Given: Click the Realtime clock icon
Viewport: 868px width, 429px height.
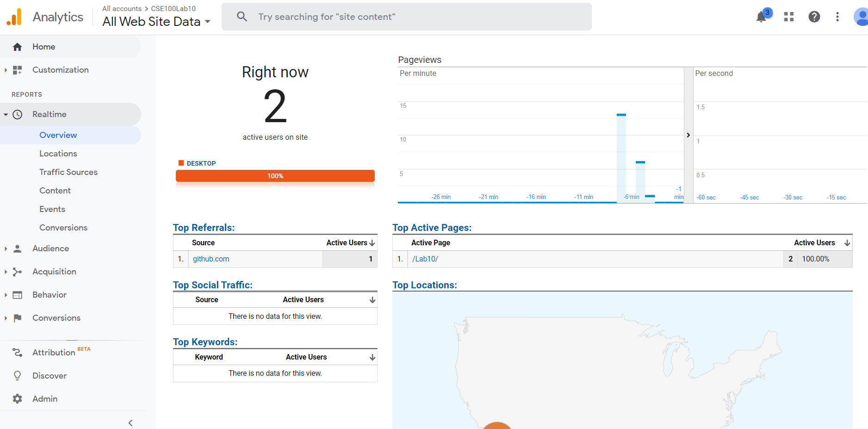Looking at the screenshot, I should click(17, 114).
